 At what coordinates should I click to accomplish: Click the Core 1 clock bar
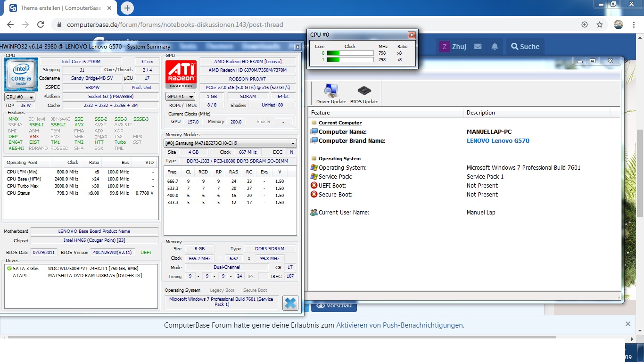[351, 60]
